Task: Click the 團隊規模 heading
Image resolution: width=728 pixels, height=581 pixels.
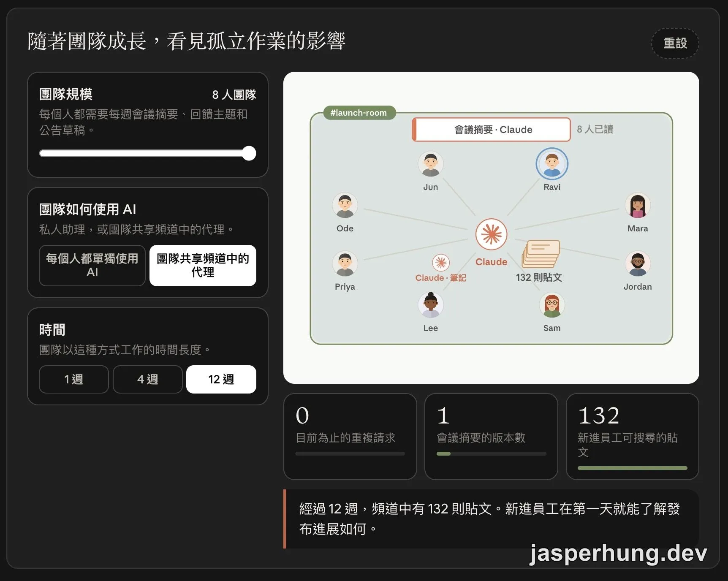Action: [x=66, y=94]
